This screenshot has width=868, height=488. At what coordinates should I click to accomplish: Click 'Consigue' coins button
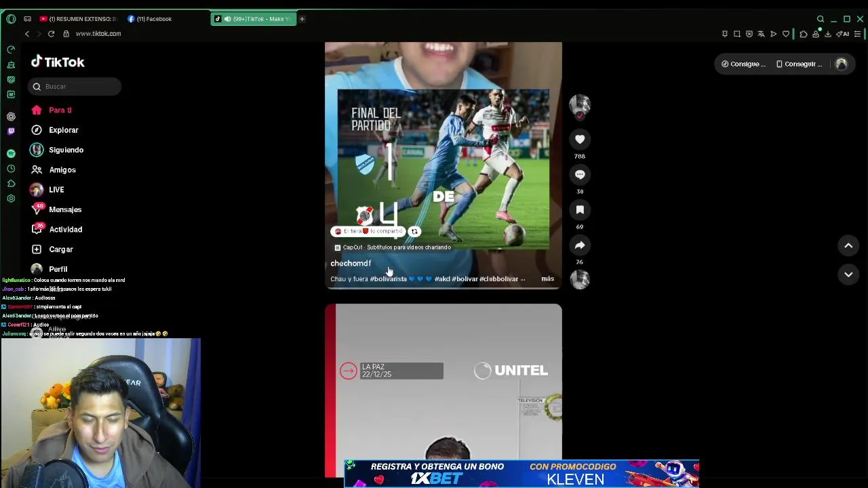pyautogui.click(x=743, y=64)
